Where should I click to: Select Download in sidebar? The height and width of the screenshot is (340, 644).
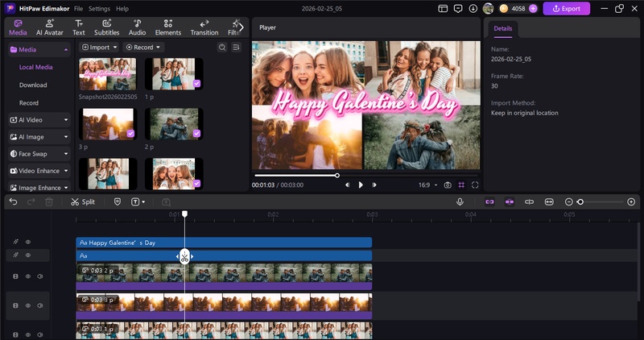pos(33,85)
